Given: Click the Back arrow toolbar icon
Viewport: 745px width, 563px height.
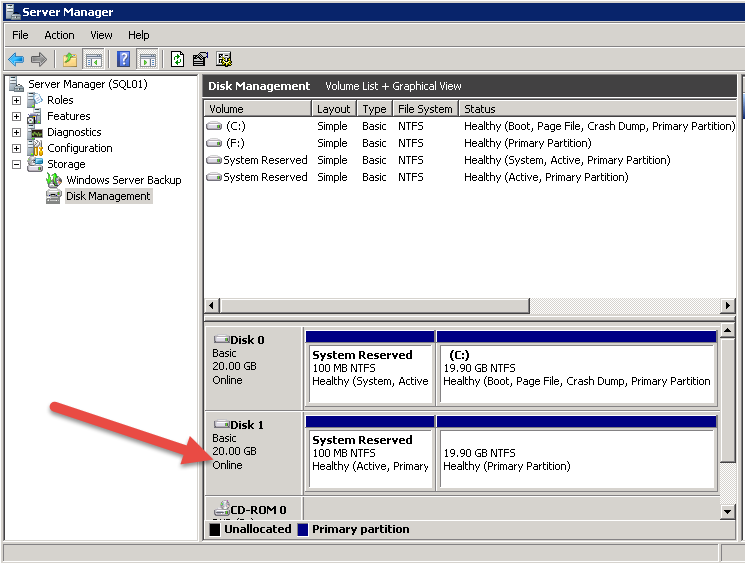Looking at the screenshot, I should pyautogui.click(x=16, y=59).
